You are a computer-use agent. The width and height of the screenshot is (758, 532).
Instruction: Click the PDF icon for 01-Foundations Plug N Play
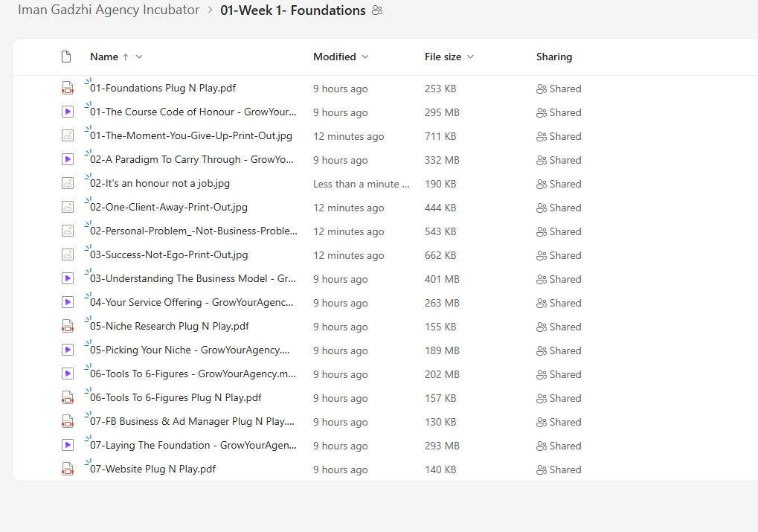68,89
